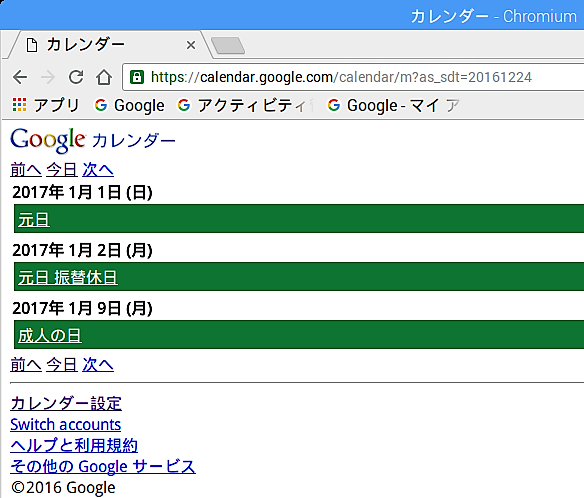Click the address bar URL
Viewport: 584px width, 498px height.
341,77
